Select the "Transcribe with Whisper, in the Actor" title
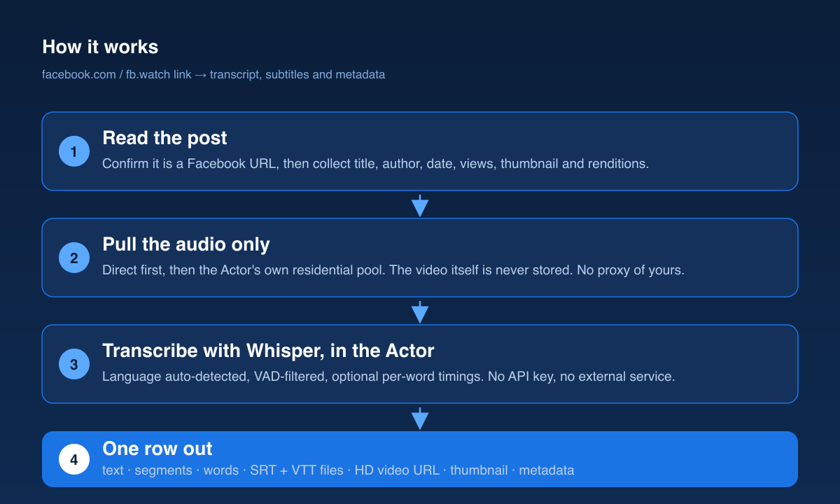The width and height of the screenshot is (840, 504). pos(268,351)
